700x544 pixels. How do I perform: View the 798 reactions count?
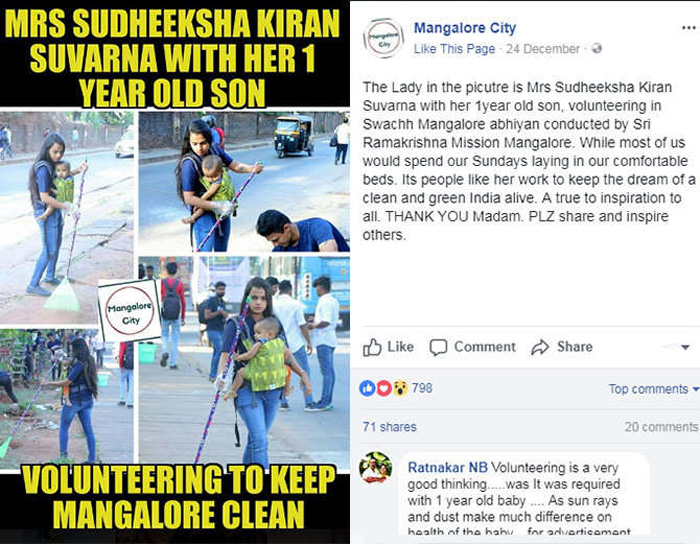pyautogui.click(x=422, y=388)
